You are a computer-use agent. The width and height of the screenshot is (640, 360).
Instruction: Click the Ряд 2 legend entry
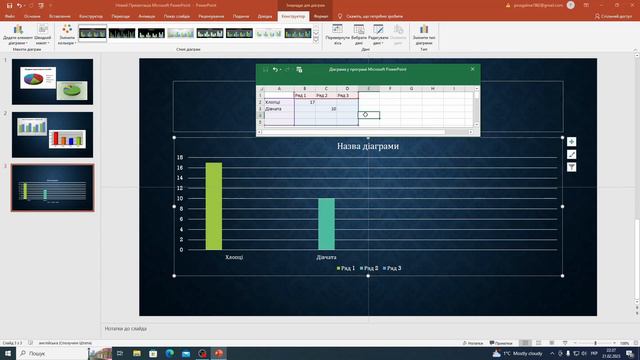tap(369, 268)
